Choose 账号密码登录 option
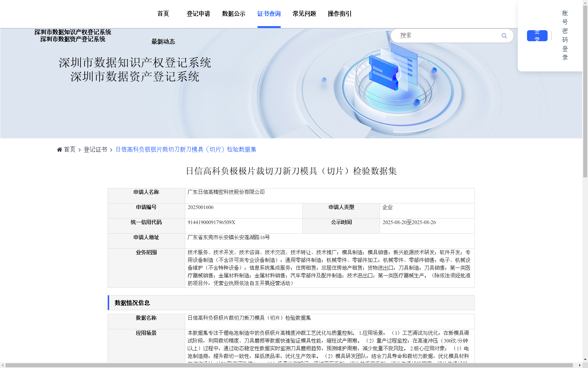588x368 pixels. [565, 35]
